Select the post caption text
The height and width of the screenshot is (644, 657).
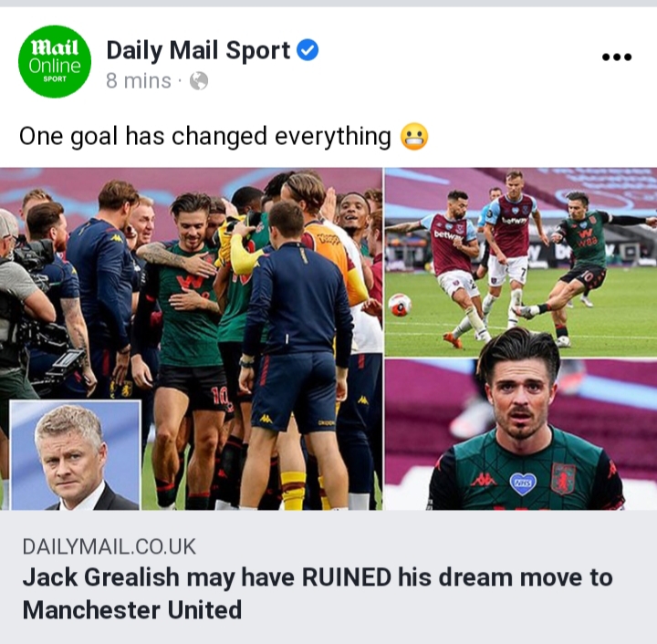205,137
